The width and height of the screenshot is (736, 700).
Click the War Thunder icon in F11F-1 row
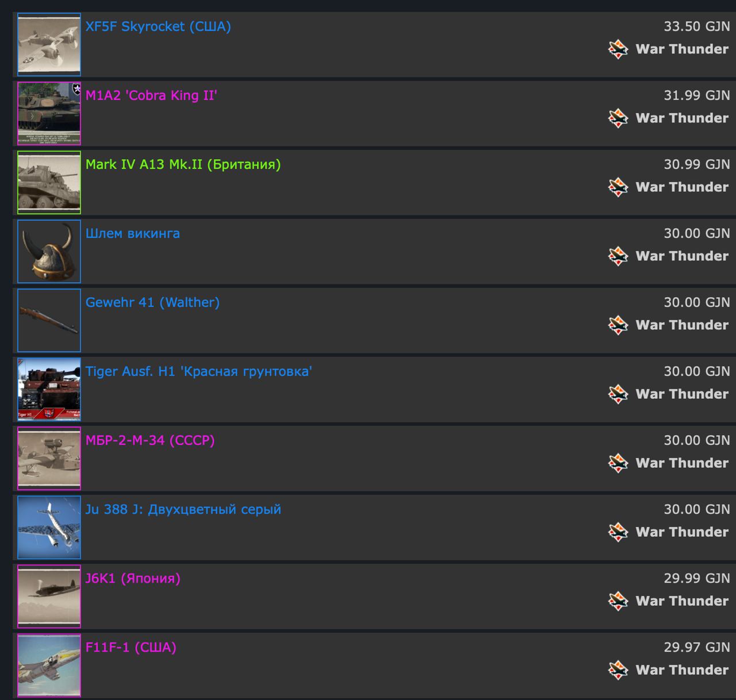tap(618, 670)
